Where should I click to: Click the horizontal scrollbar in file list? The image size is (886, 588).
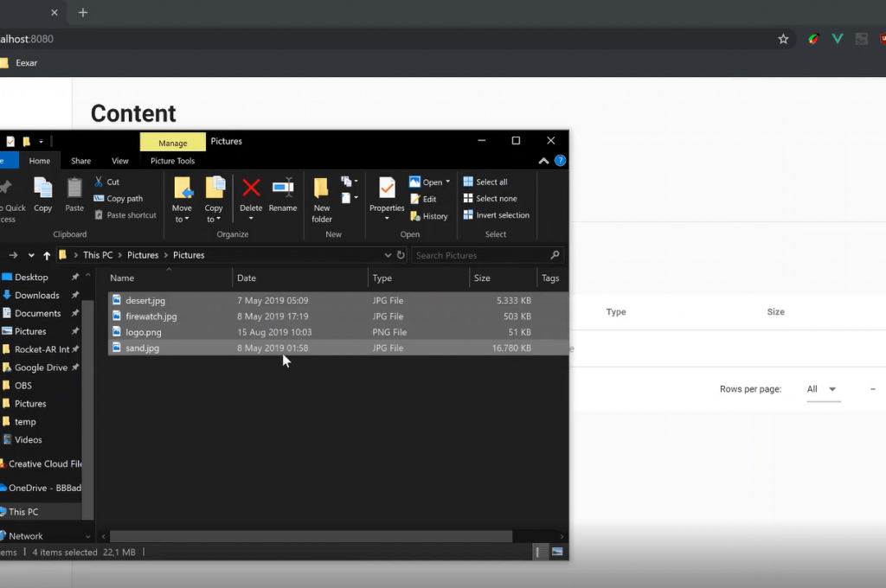(x=311, y=536)
